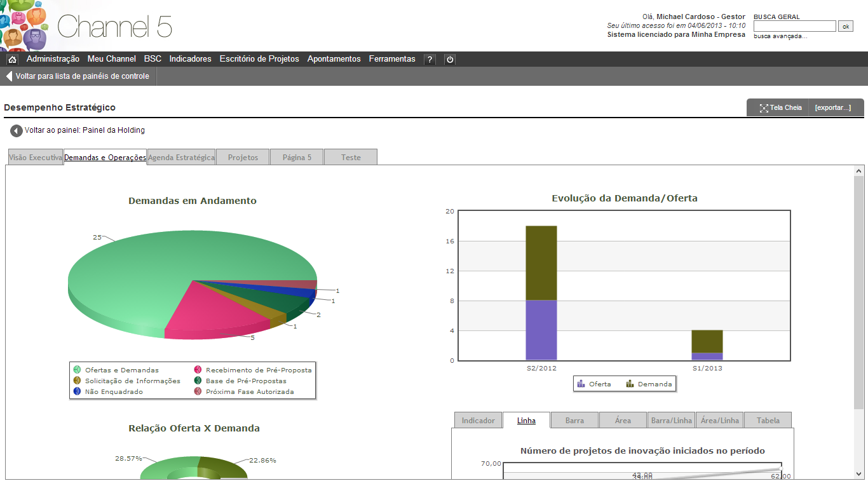Click the back arrow beside Voltar para lista
Image resolution: width=868 pixels, height=488 pixels.
[x=9, y=76]
